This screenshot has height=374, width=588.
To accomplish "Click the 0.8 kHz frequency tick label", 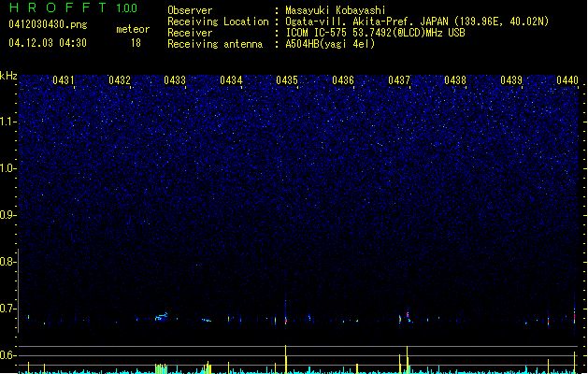I will [8, 262].
